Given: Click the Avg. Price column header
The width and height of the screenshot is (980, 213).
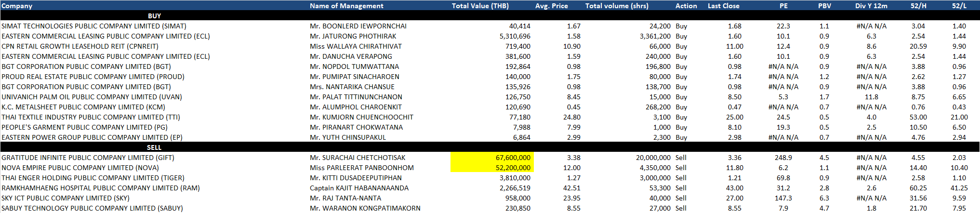Looking at the screenshot, I should 551,6.
